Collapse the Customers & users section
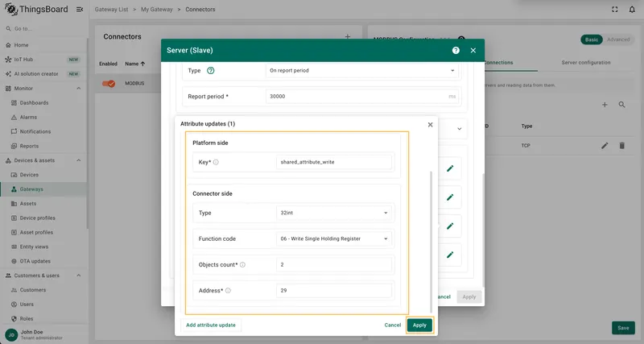Screen dimensions: 644x344 click(x=78, y=276)
